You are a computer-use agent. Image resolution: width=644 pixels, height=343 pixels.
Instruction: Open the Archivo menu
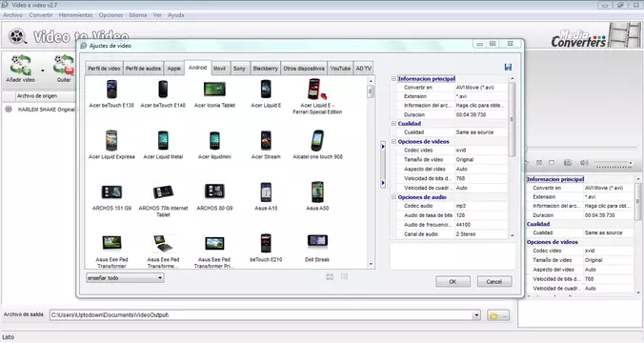(13, 15)
